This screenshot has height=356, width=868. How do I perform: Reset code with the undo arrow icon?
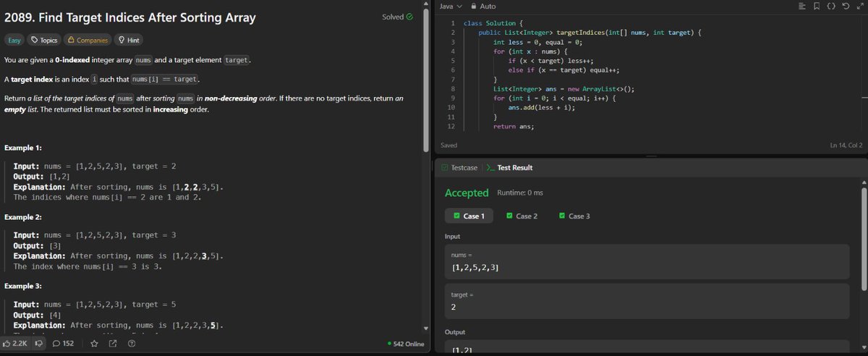pyautogui.click(x=845, y=6)
